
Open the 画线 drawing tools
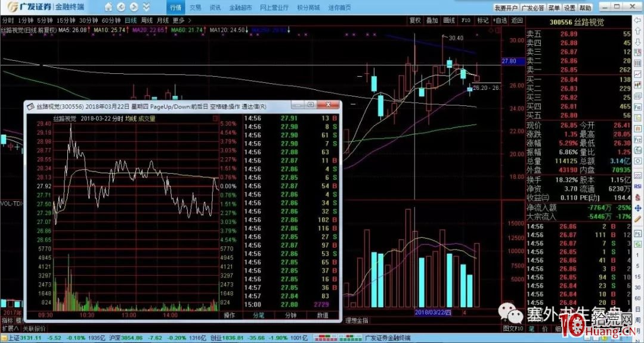tap(449, 20)
